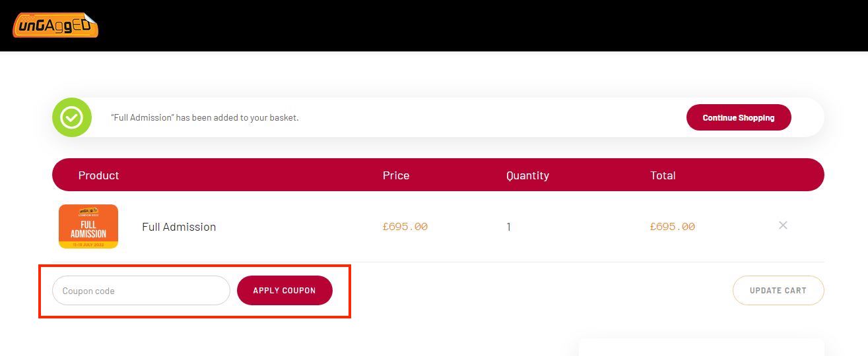Click the £695.00 row total amount

673,227
